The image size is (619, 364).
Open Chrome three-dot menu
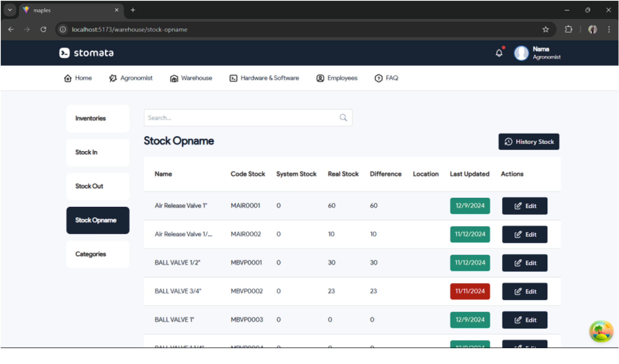tap(609, 29)
